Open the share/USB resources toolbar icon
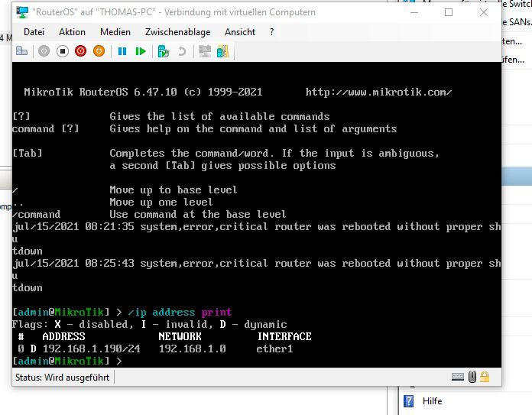The image size is (532, 415). point(223,51)
